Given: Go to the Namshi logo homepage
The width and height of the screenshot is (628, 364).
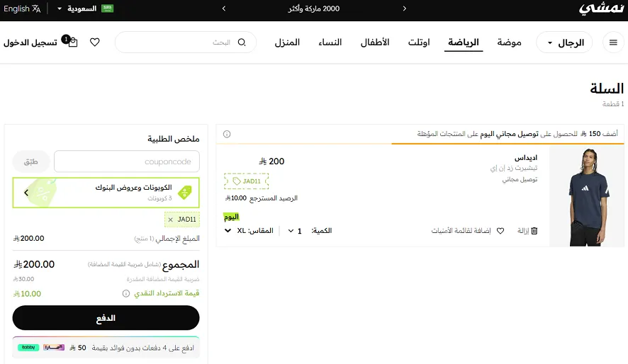Looking at the screenshot, I should [x=601, y=8].
